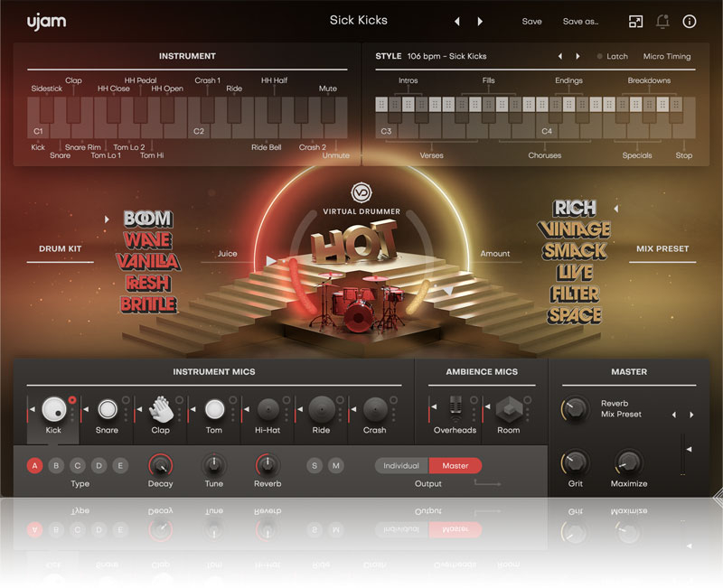Image resolution: width=723 pixels, height=588 pixels.
Task: Switch output to Individual
Action: [401, 465]
